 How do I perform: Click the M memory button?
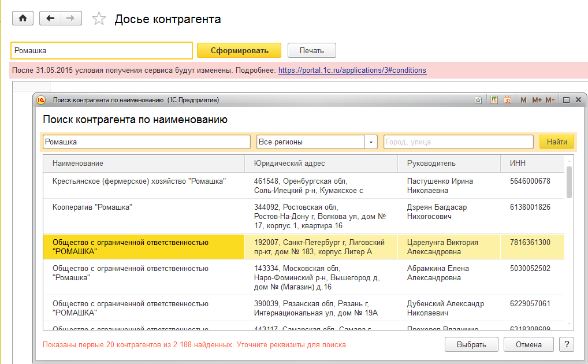point(523,100)
